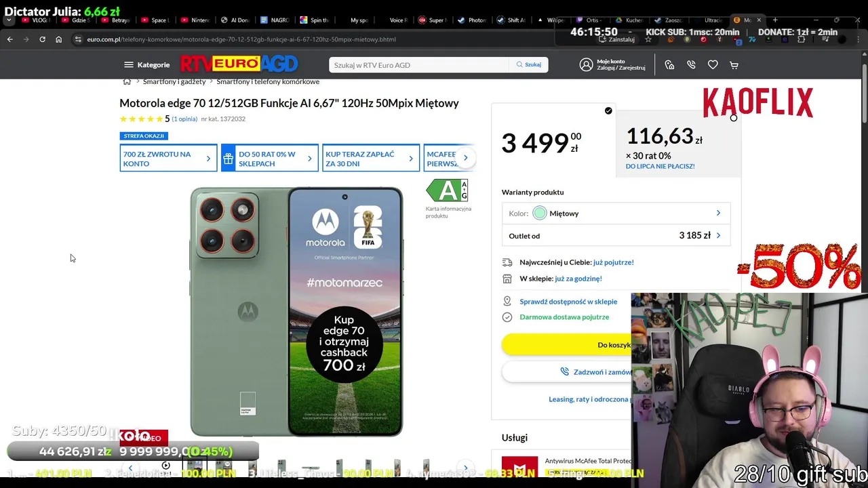Open Kup teraz zapłać za 30 dni tile
The height and width of the screenshot is (488, 868).
coord(371,159)
